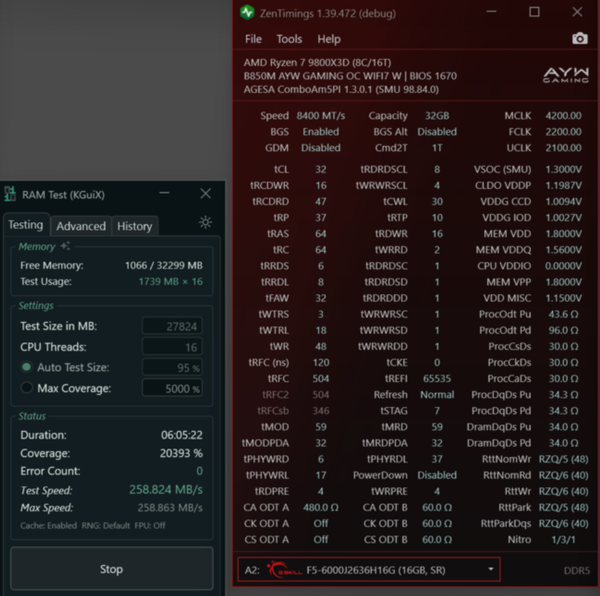Screen dimensions: 600x596
Task: Click the PowerDown value Disabled
Action: [x=437, y=475]
